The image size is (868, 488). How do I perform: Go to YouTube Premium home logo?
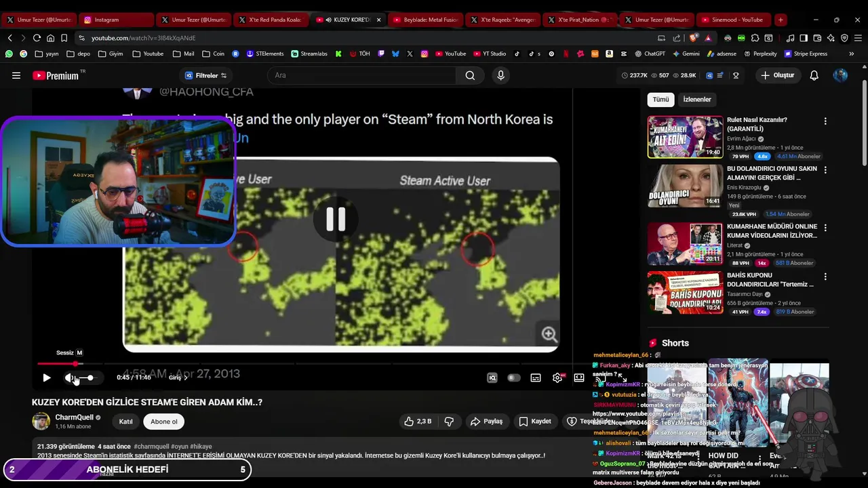56,75
